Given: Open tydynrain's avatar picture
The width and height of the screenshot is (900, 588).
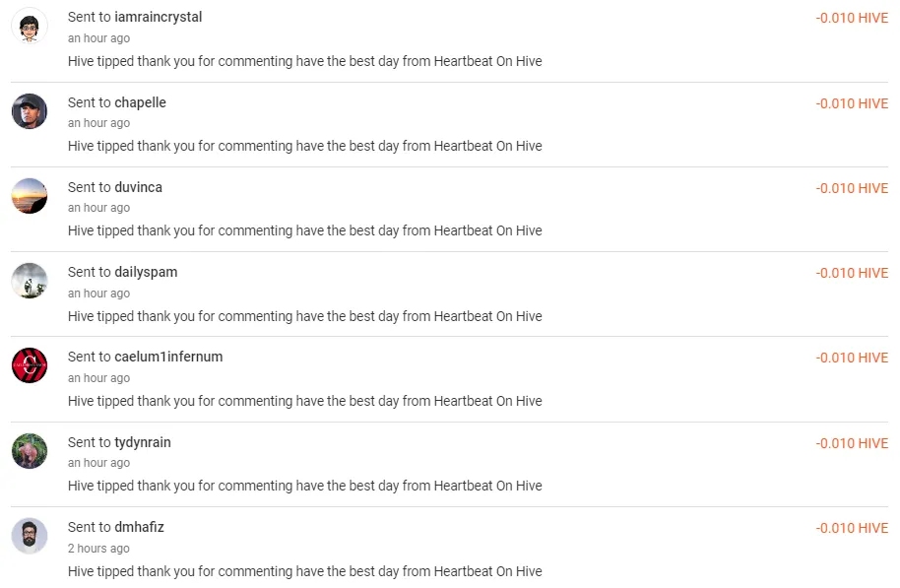Looking at the screenshot, I should [x=30, y=451].
